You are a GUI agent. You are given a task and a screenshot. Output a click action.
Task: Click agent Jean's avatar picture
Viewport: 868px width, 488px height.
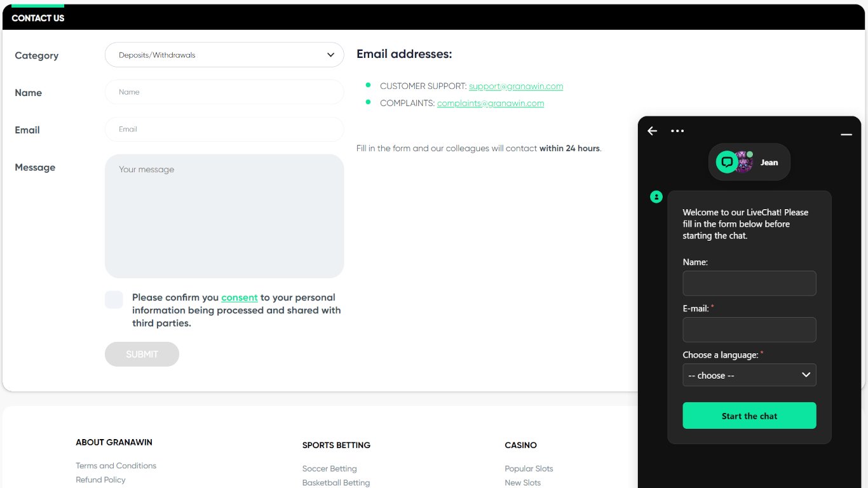pos(744,163)
